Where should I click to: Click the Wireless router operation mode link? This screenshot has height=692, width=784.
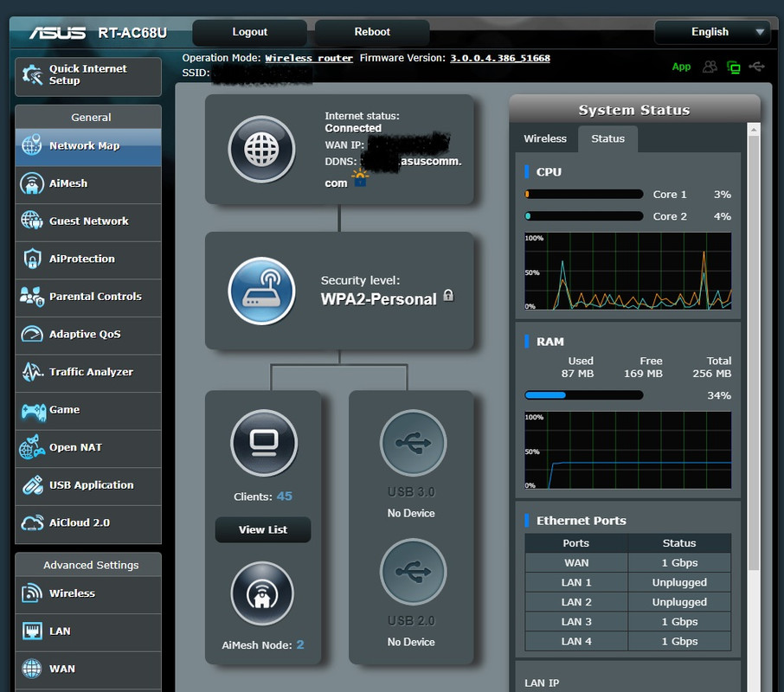point(309,58)
